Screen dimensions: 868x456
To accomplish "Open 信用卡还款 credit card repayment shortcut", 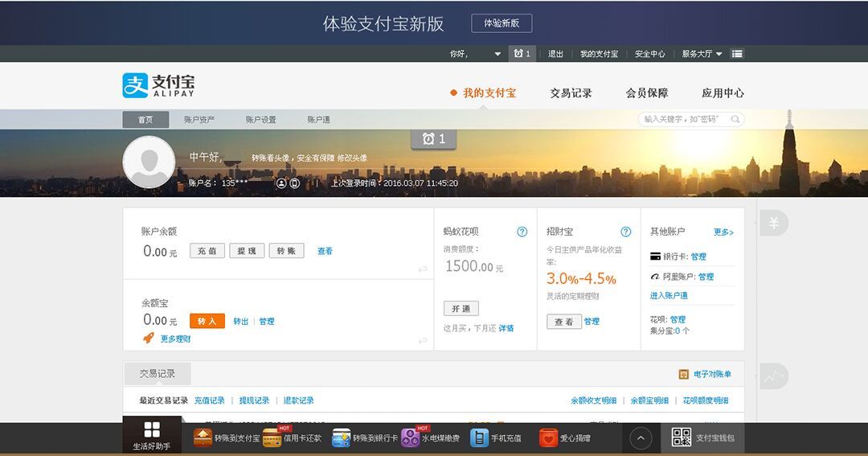I will coord(272,438).
